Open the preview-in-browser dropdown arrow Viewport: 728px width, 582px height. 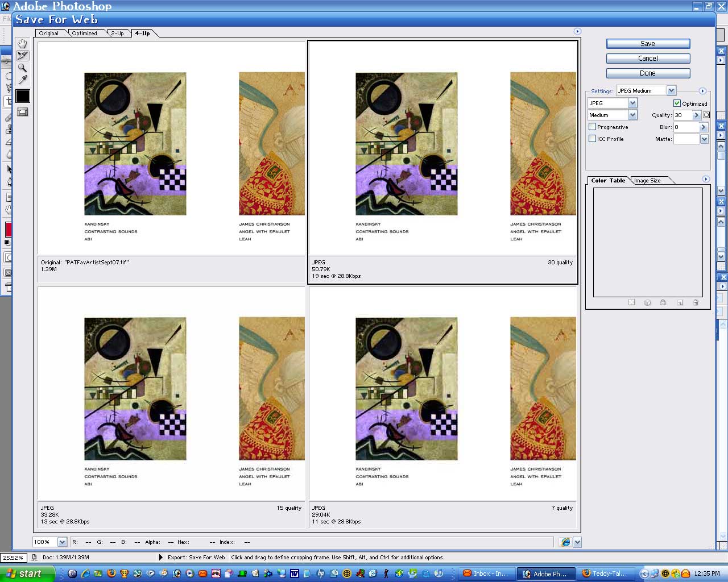pyautogui.click(x=577, y=542)
